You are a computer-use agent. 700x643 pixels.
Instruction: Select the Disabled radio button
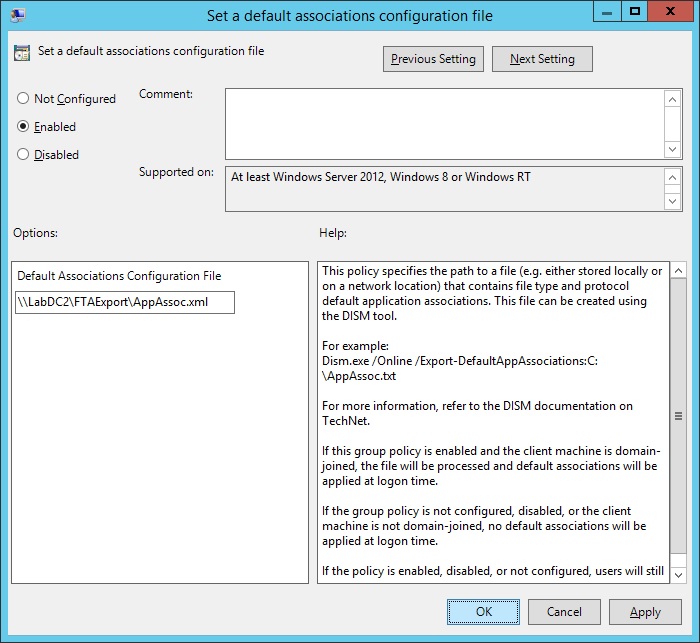23,155
